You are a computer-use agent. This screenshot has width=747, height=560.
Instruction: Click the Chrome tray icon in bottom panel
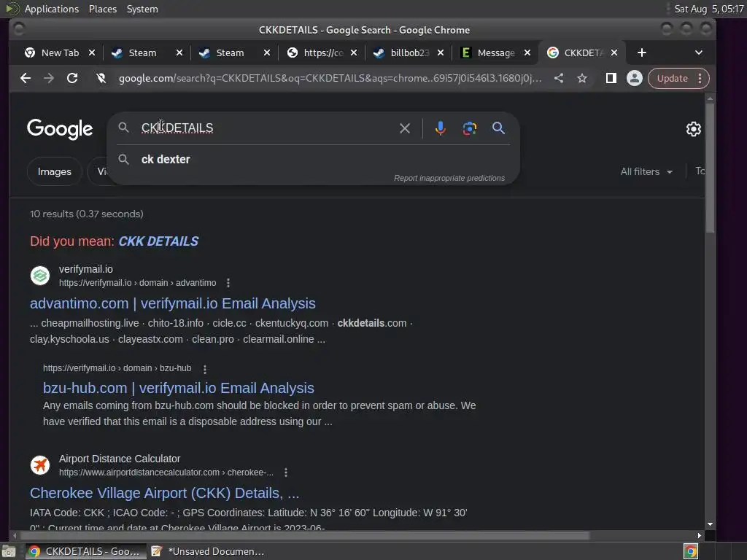click(x=690, y=551)
